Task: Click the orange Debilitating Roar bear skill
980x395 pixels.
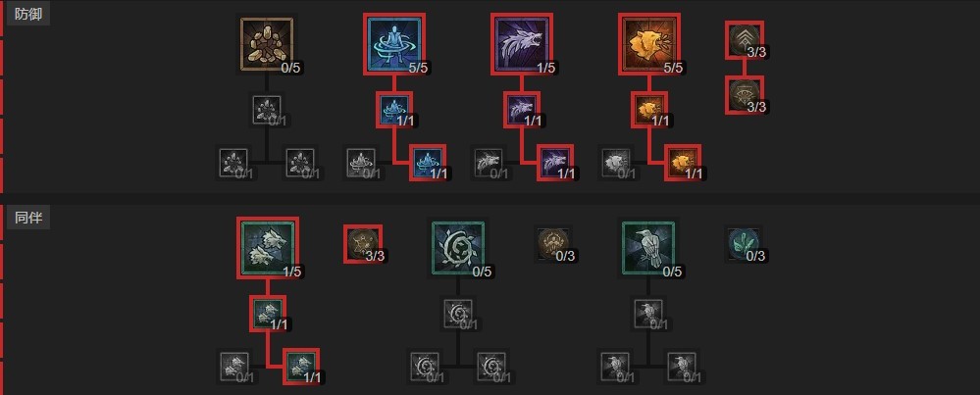Action: point(648,44)
